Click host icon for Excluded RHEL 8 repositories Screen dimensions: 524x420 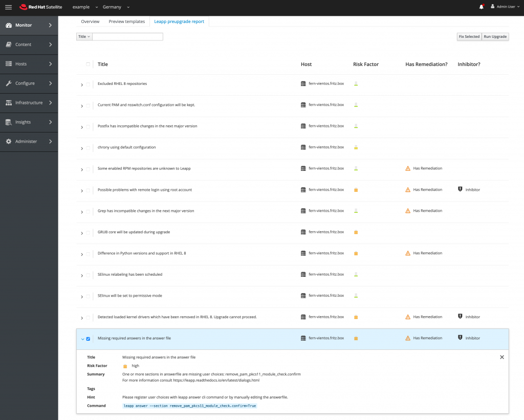click(x=303, y=83)
